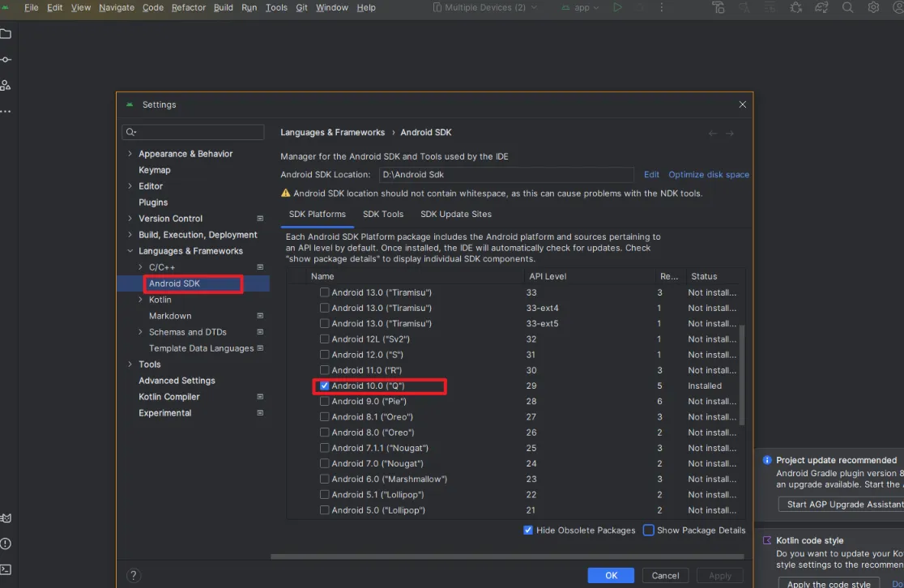The image size is (904, 588).
Task: Open Search Everywhere magnifier icon
Action: point(847,7)
